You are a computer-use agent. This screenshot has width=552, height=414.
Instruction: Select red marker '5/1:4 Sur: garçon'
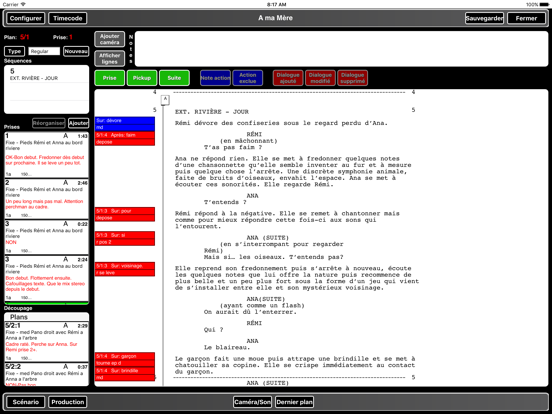(x=125, y=359)
